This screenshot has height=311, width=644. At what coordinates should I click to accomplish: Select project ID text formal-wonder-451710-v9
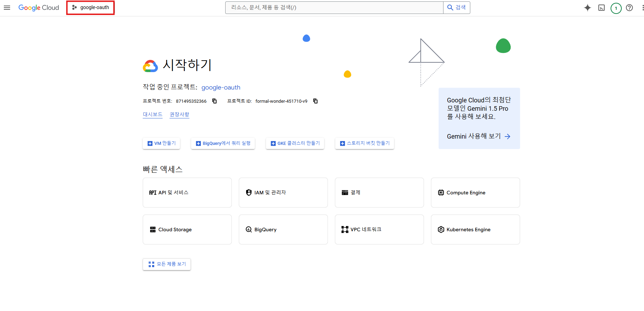(x=281, y=101)
